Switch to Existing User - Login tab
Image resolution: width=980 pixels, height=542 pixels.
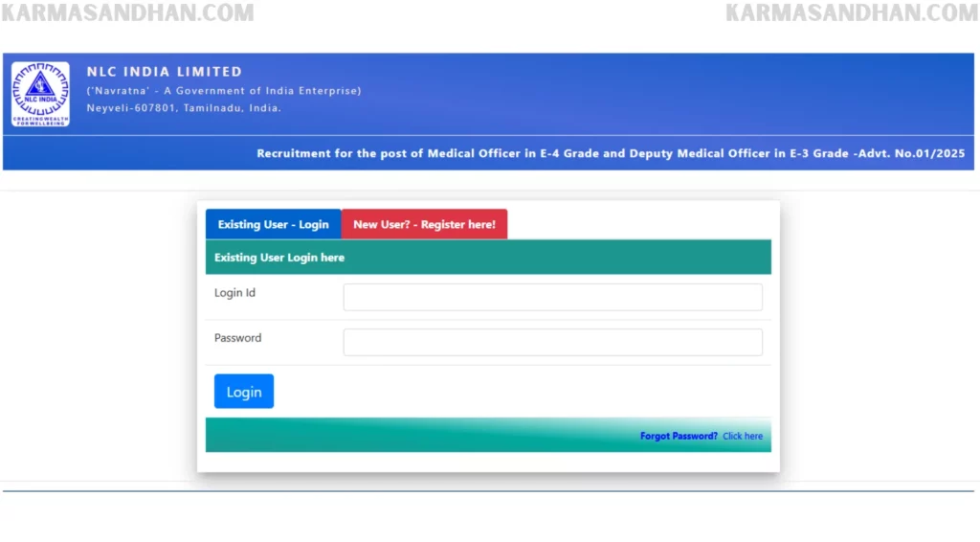click(x=273, y=224)
